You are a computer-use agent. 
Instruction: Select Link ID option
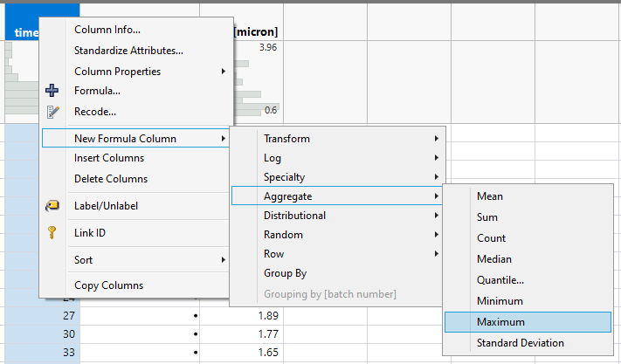coord(135,233)
